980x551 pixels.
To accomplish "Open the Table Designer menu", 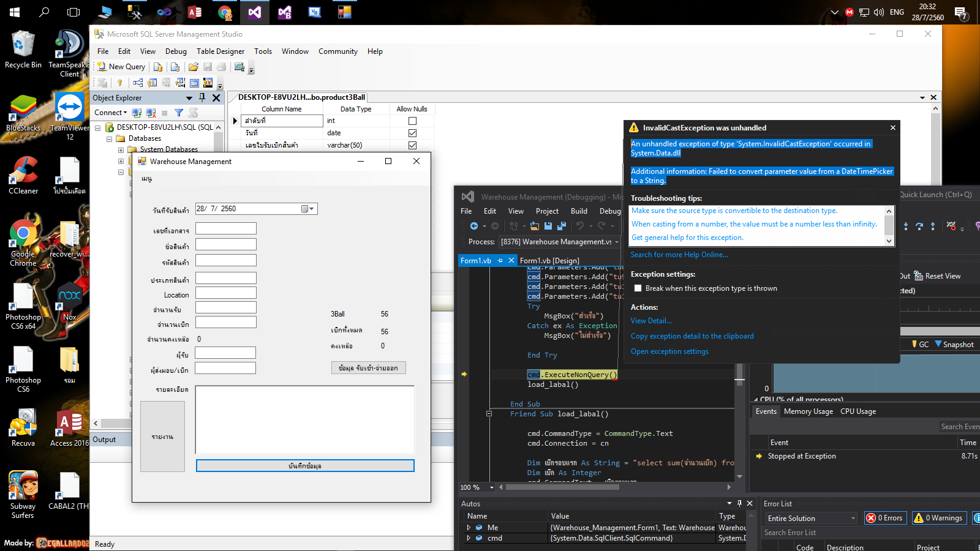I will click(x=220, y=51).
